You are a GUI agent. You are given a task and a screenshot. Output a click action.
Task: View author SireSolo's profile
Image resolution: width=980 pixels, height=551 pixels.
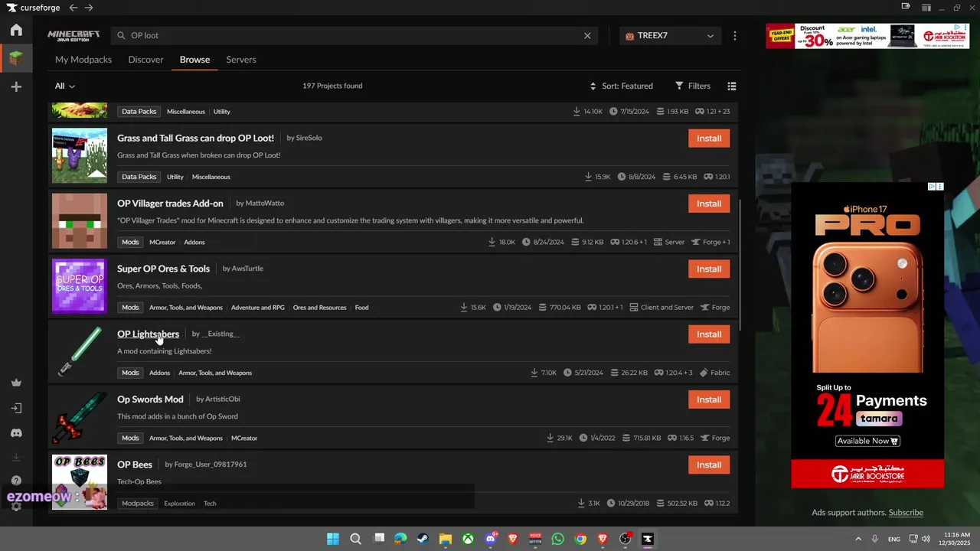click(x=309, y=138)
